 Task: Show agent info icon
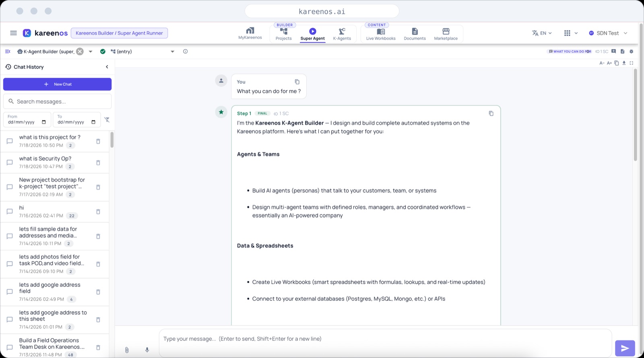point(185,52)
